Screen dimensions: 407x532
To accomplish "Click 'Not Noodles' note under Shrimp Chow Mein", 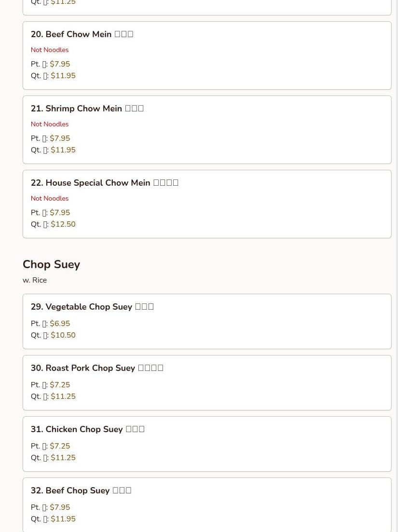I will coord(50,124).
